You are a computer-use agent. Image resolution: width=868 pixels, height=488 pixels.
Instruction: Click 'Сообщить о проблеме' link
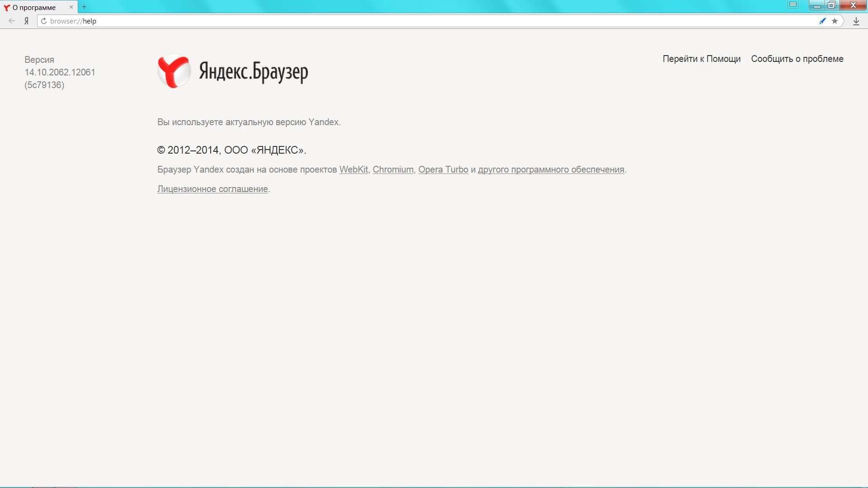(797, 59)
